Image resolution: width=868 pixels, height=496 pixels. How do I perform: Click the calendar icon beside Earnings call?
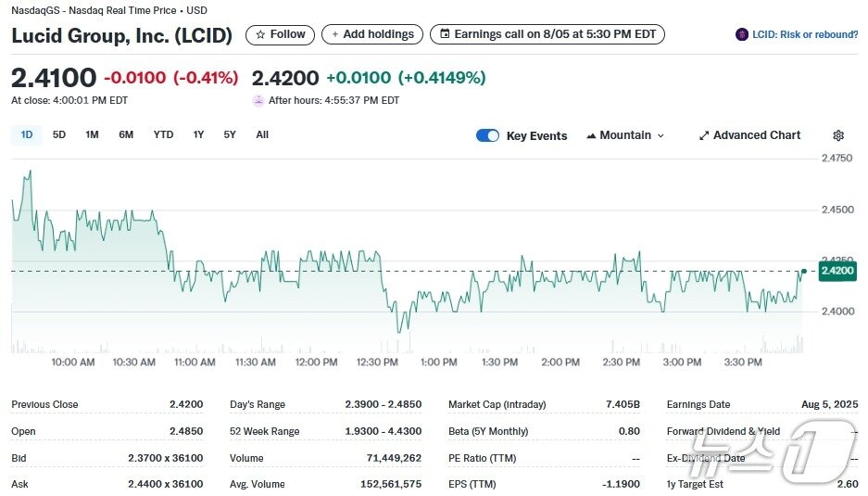coord(445,34)
